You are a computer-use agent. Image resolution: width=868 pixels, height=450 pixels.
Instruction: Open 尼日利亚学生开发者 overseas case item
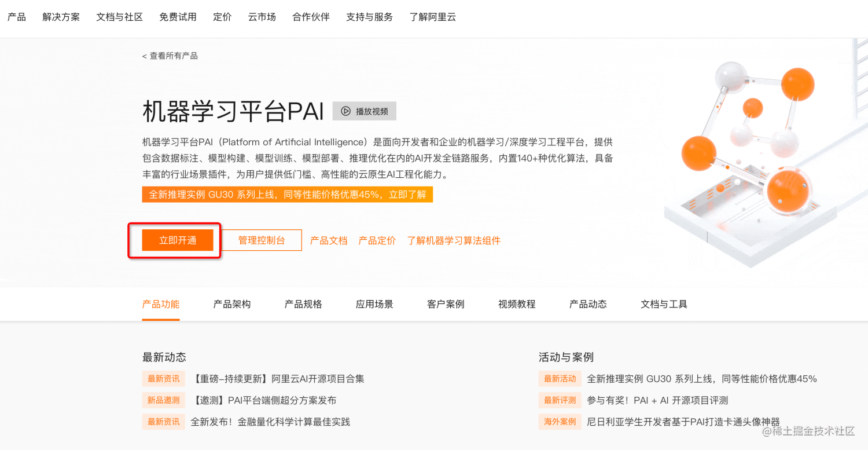click(x=683, y=422)
